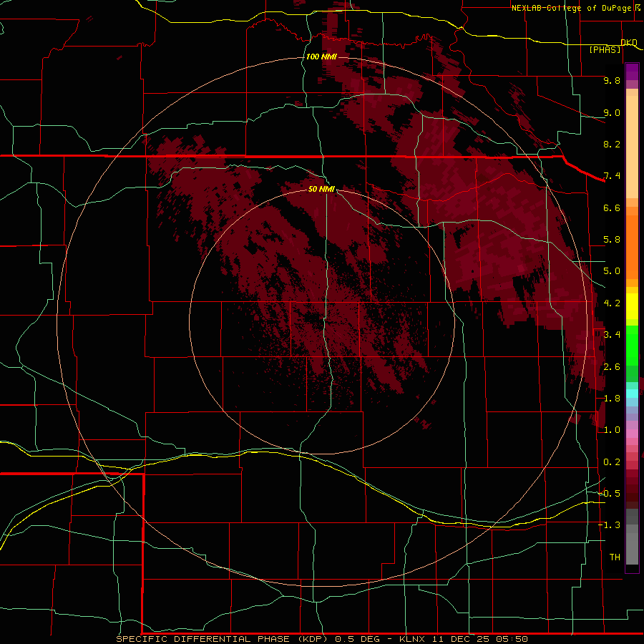Screen dimensions: 644x644
Task: Pick the purple segment atop the color scale
Action: tap(632, 72)
